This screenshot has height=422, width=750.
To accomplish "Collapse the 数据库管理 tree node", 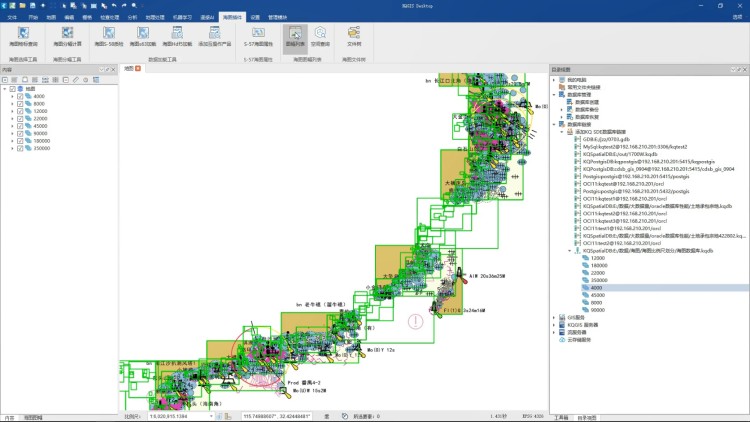I will pos(555,94).
